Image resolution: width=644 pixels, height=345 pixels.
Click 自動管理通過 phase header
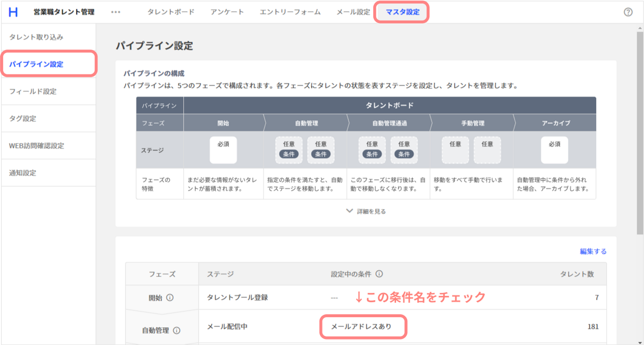(x=389, y=123)
